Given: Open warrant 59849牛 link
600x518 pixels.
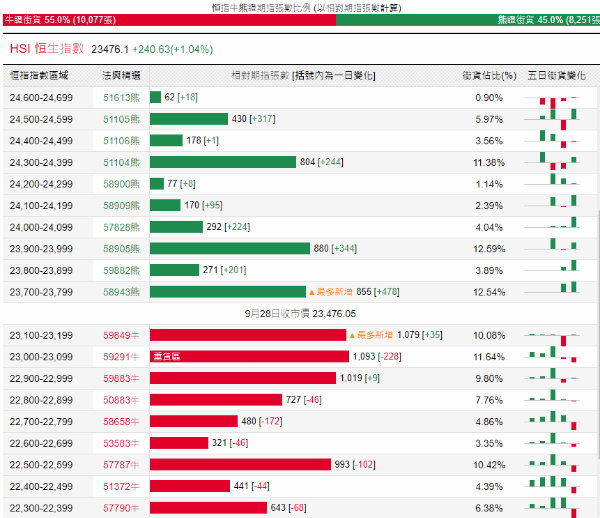Looking at the screenshot, I should (x=121, y=336).
